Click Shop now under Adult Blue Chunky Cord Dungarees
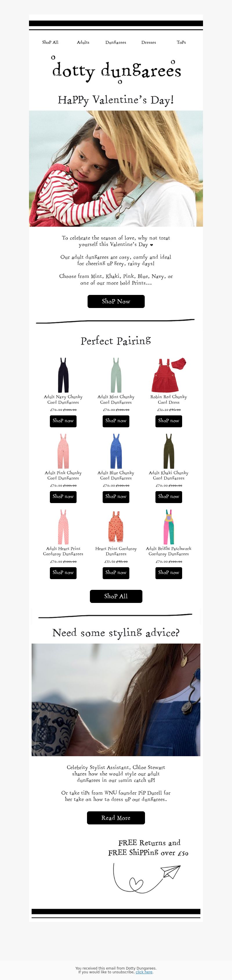 tap(116, 496)
